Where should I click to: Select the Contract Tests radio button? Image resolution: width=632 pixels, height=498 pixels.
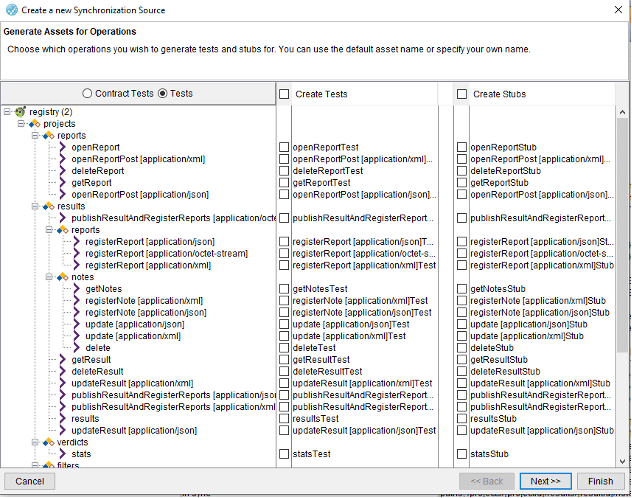(88, 94)
